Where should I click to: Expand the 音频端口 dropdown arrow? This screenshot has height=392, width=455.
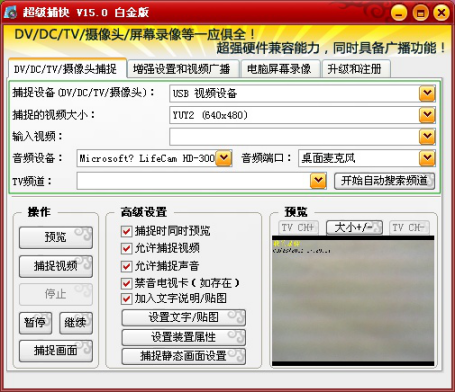(427, 158)
